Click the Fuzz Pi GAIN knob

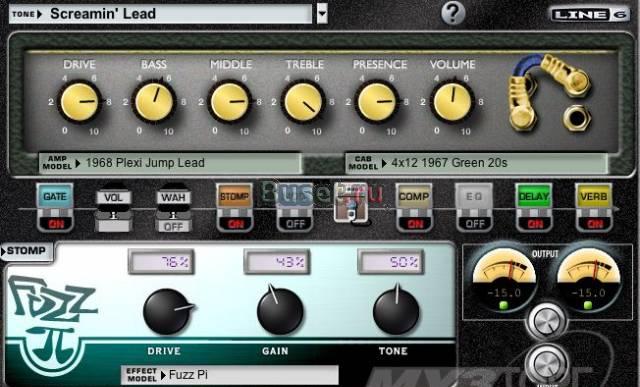point(280,311)
